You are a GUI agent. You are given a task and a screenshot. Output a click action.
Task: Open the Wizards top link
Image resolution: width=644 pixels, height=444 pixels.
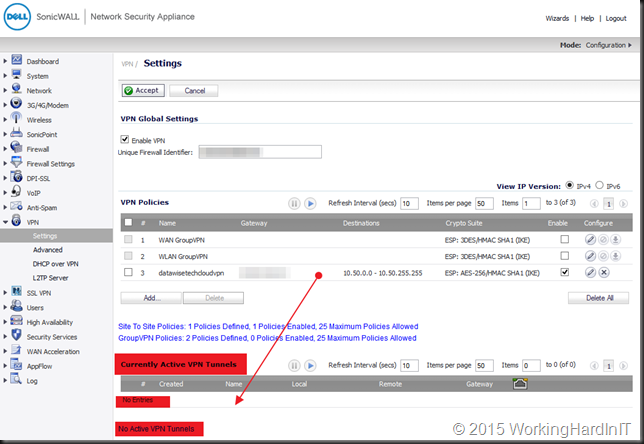557,18
